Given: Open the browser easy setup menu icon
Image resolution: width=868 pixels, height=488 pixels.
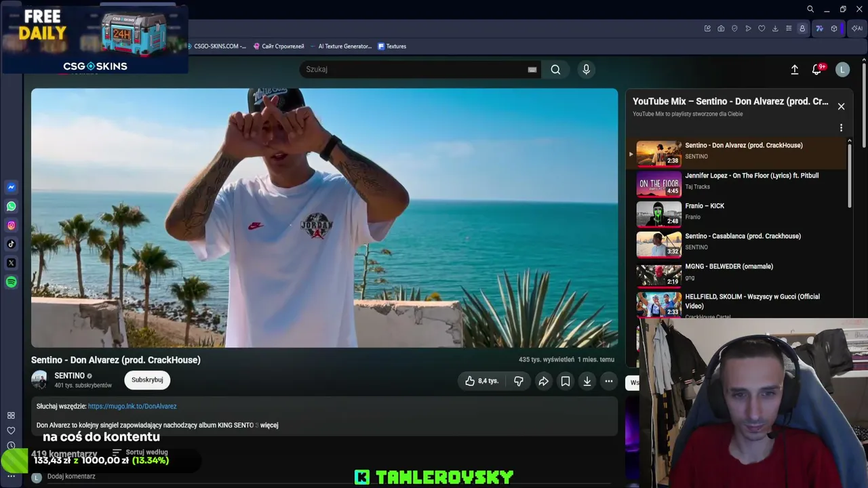Looking at the screenshot, I should click(789, 28).
